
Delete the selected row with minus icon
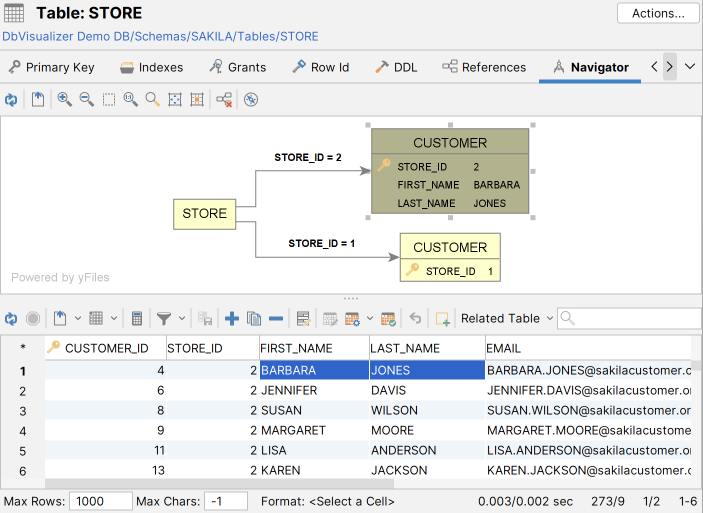[x=276, y=319]
